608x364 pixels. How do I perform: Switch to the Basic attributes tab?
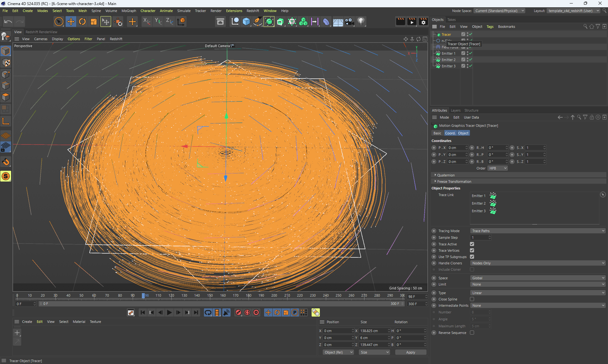[x=437, y=133]
